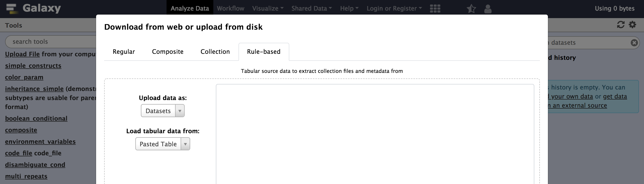Click the boolean_conditional tool link

(x=36, y=118)
